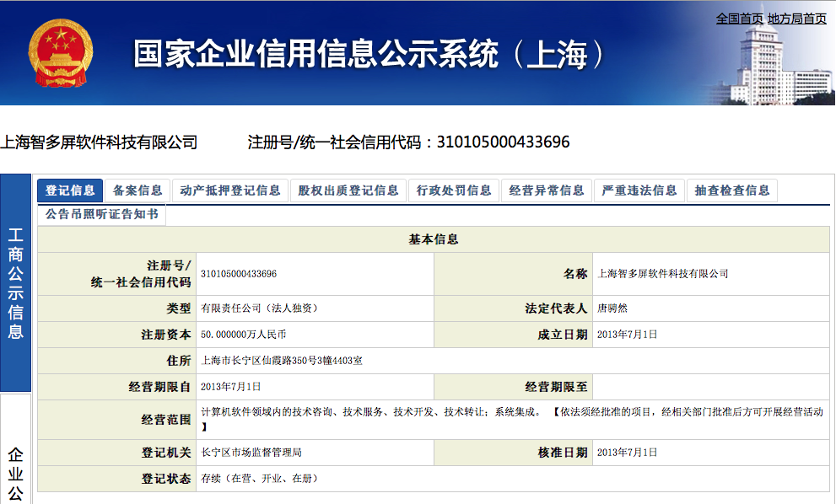Click the company name heading 上海智多屏软件科技有限公司

(99, 142)
